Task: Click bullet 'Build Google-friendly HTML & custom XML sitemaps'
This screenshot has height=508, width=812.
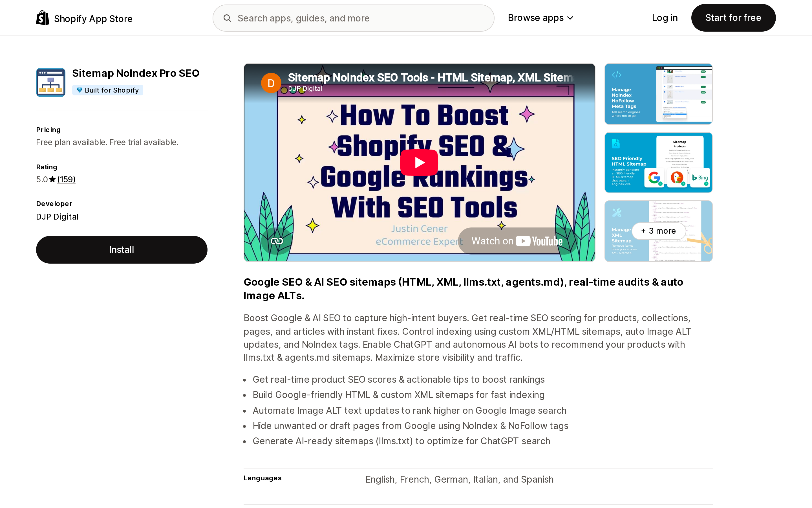Action: tap(399, 395)
